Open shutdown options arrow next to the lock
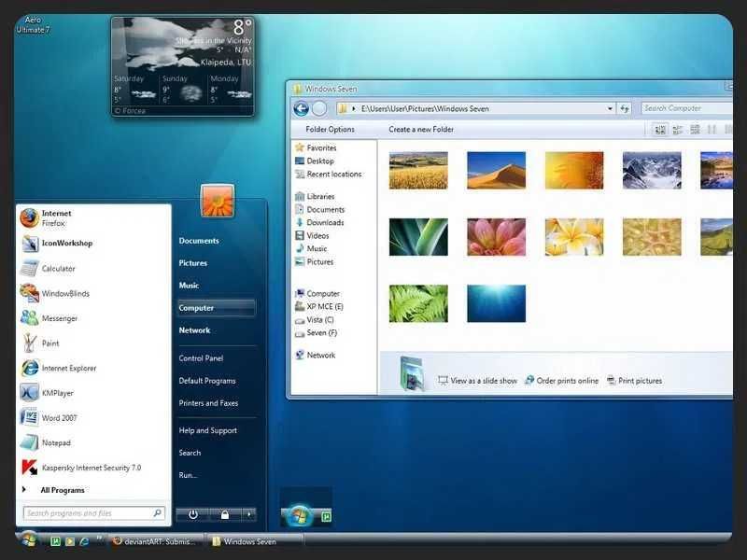The width and height of the screenshot is (747, 560). pos(248,514)
